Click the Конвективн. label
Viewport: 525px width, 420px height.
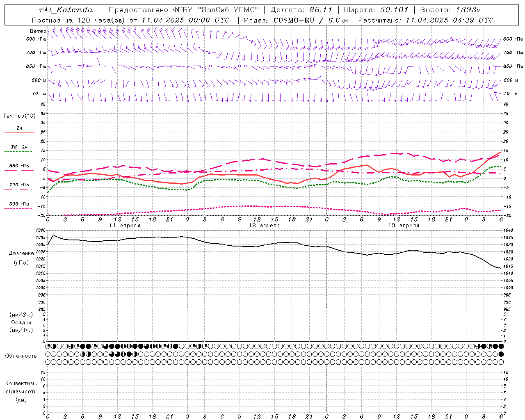coord(21,383)
